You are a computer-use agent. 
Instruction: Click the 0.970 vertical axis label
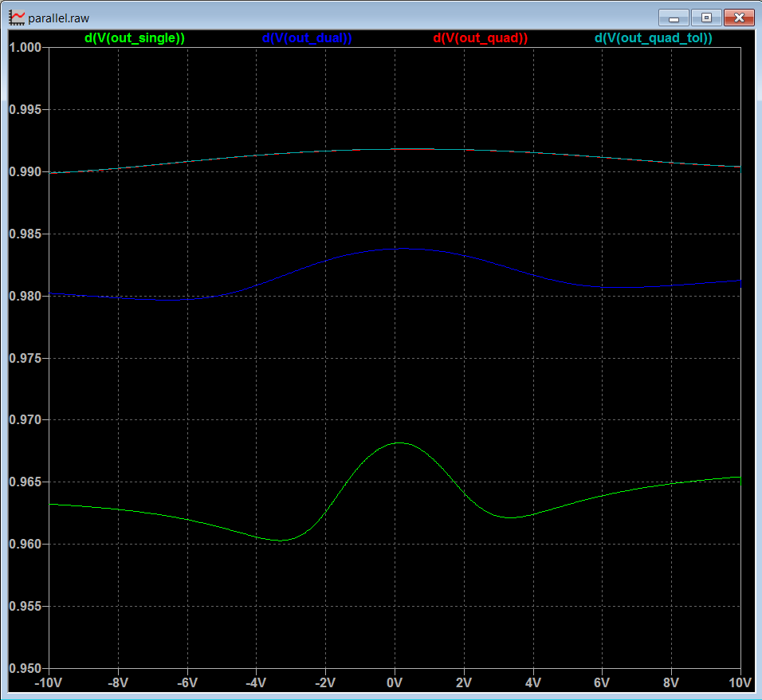(x=25, y=420)
